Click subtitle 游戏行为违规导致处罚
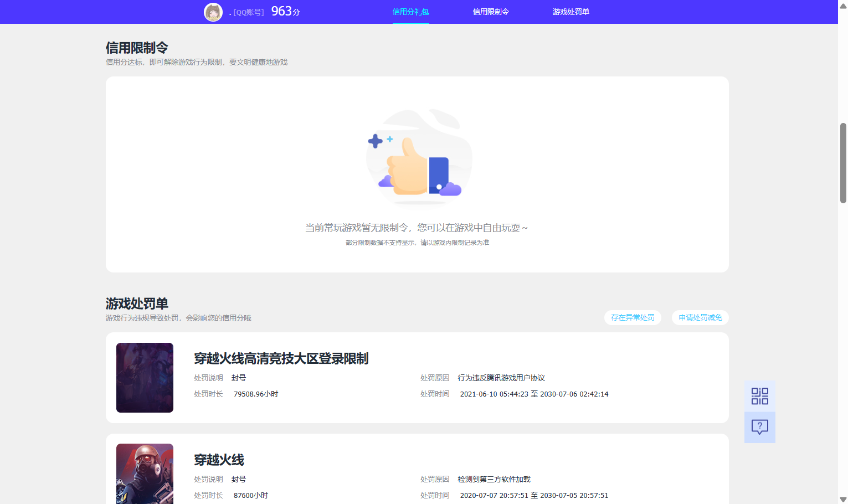 coord(178,318)
